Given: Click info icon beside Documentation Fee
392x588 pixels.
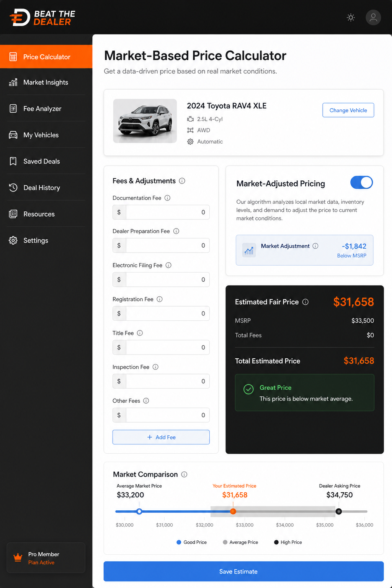Looking at the screenshot, I should [167, 198].
